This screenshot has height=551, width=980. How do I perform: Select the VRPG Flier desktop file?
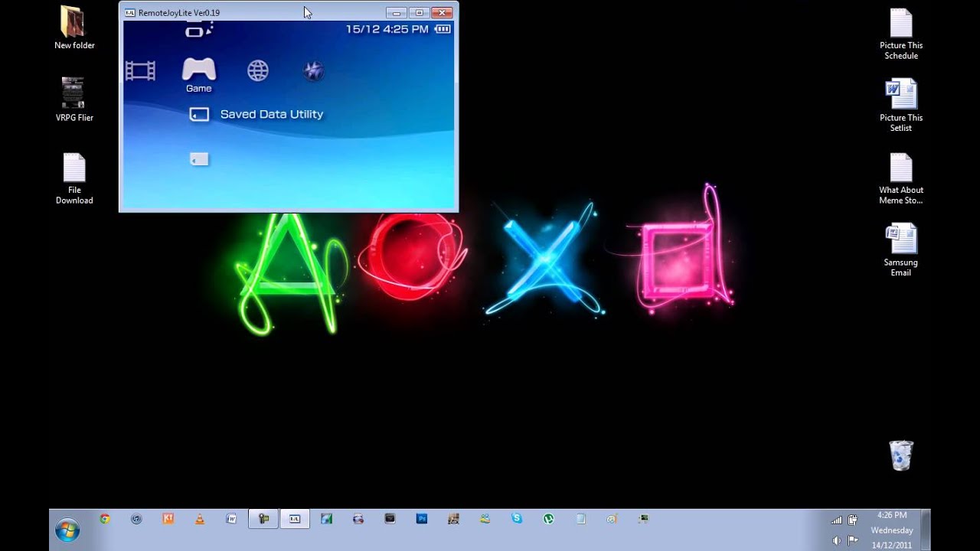point(74,99)
